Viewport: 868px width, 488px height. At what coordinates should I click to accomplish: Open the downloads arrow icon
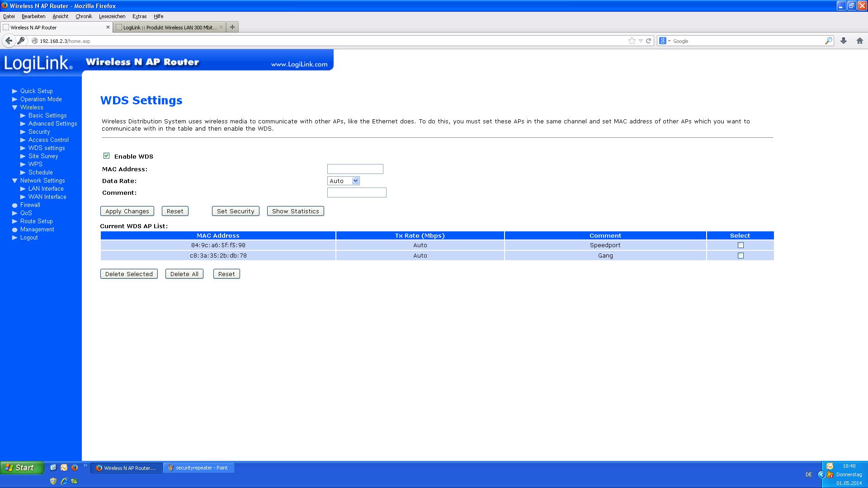point(843,41)
